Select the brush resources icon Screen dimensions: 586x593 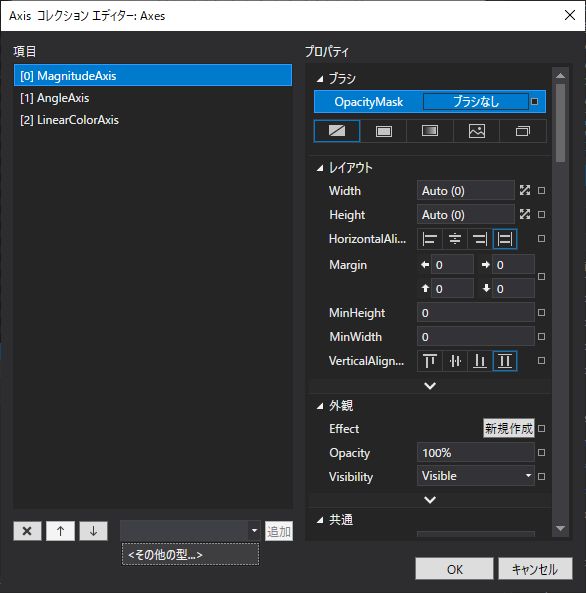(x=523, y=131)
